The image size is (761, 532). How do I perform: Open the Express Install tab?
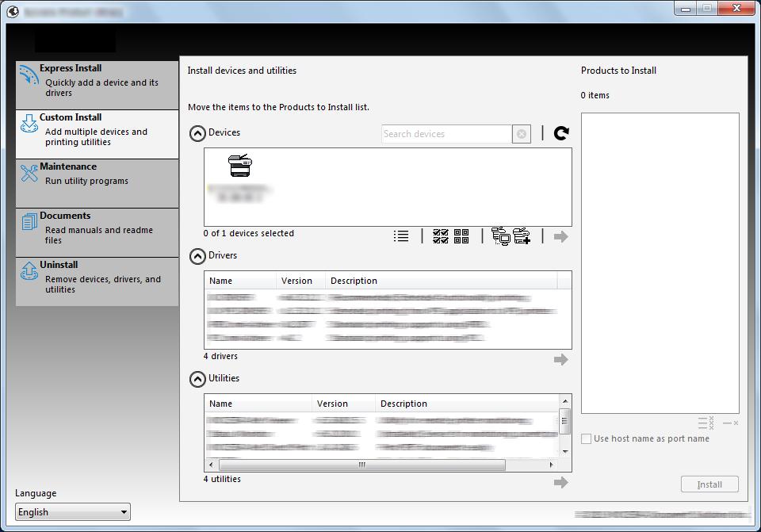coord(97,85)
